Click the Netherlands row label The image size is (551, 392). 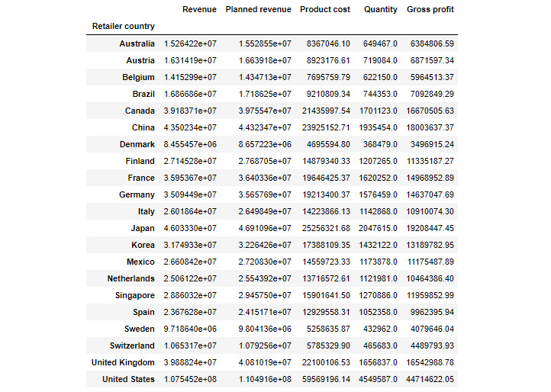click(x=130, y=279)
